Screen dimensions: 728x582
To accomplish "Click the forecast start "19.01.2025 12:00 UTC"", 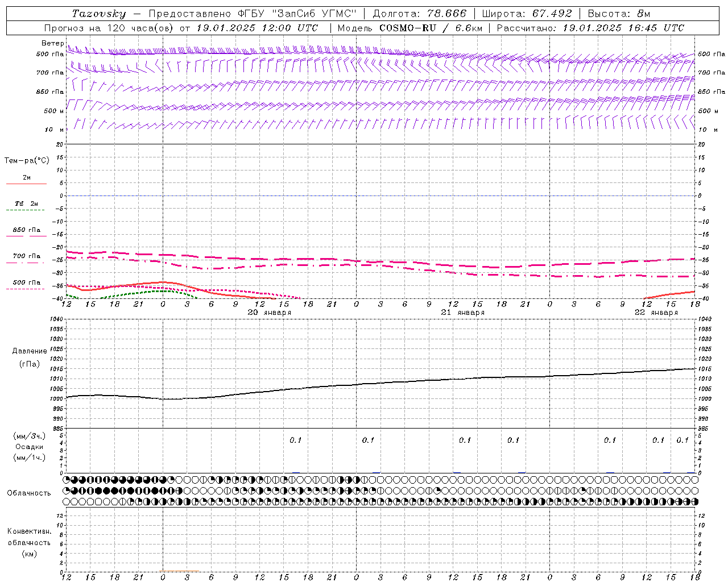I will tap(257, 28).
